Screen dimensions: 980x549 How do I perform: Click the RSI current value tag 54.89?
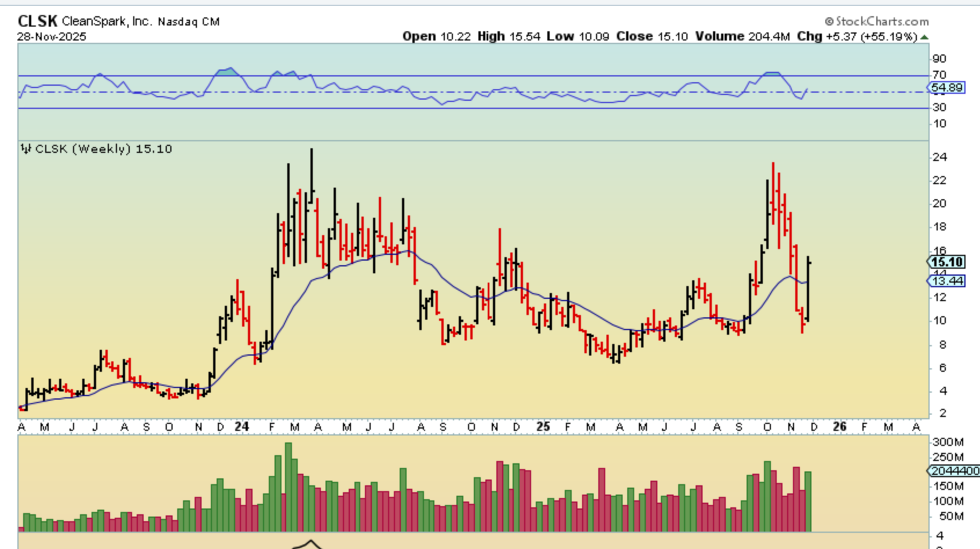[x=946, y=87]
